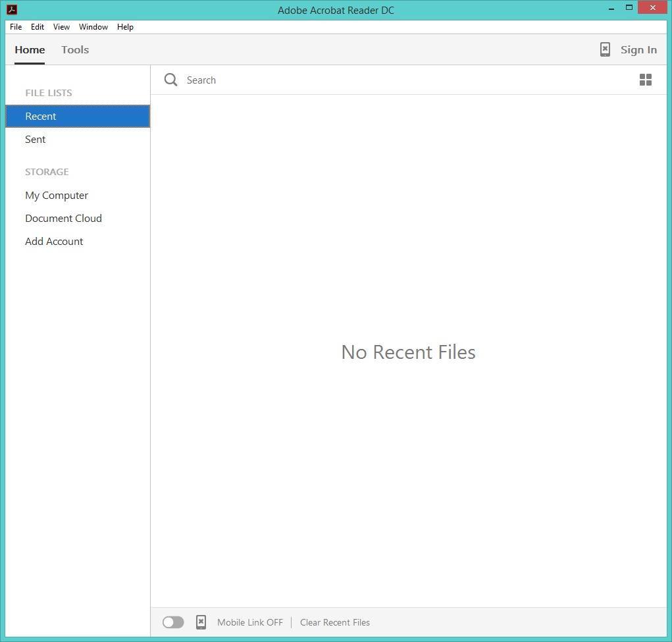Click inside the Search input field

(x=263, y=80)
